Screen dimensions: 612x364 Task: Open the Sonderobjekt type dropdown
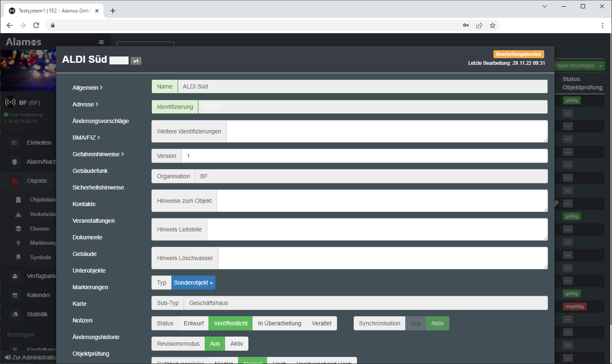[193, 283]
